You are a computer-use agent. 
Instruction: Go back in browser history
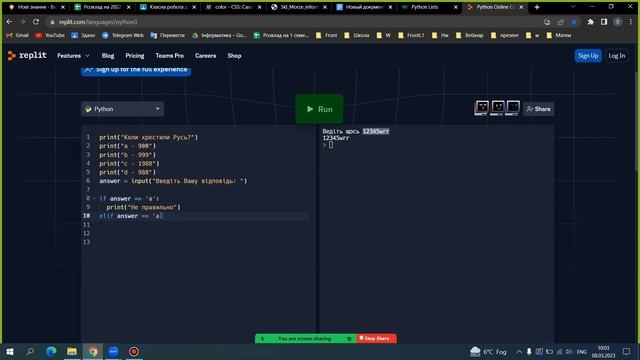coord(9,22)
